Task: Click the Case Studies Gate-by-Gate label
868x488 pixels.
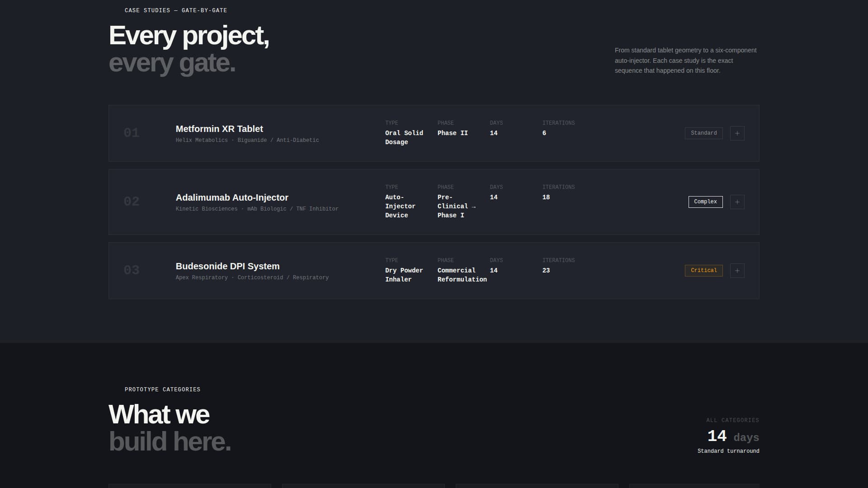Action: coord(176,10)
